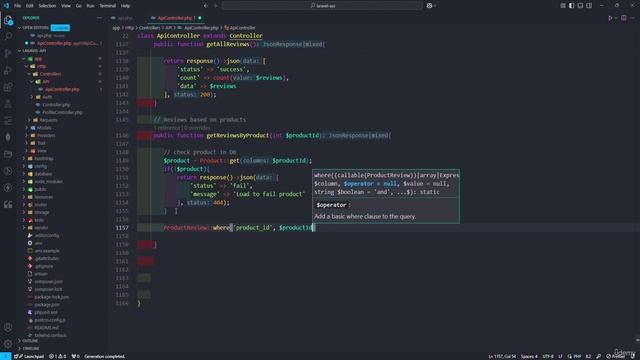
Task: Open the editor More Actions ellipsis
Action: pos(633,18)
